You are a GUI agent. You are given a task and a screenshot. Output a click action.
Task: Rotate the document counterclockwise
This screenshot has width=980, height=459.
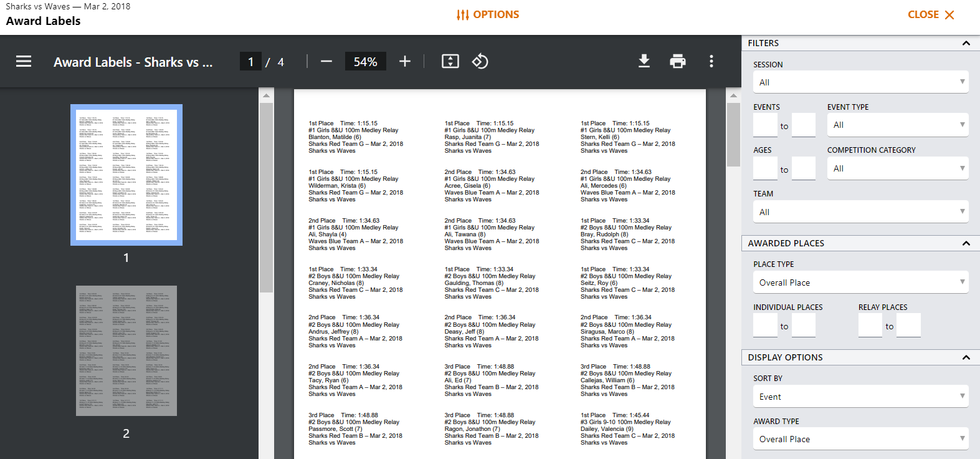[480, 61]
